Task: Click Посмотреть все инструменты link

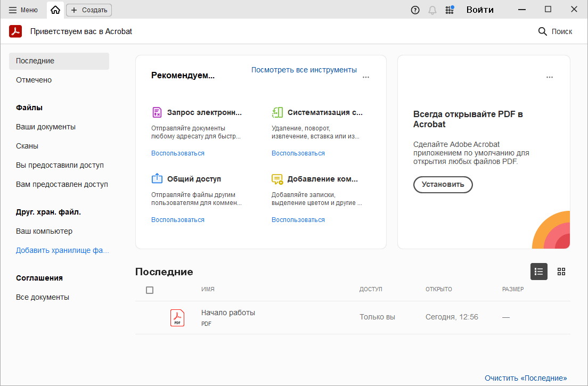Action: [304, 70]
